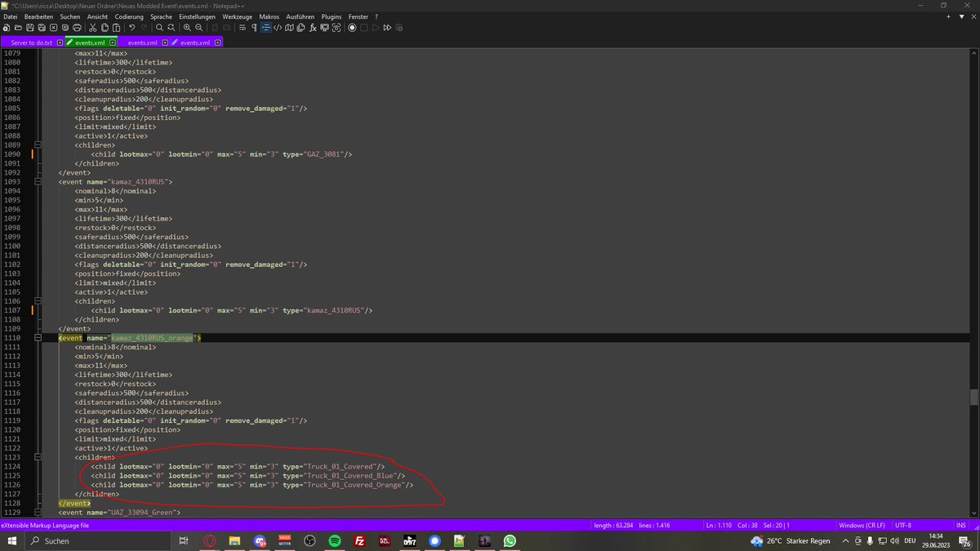Open the weather widget showing Starker Regen
980x551 pixels.
pos(791,541)
